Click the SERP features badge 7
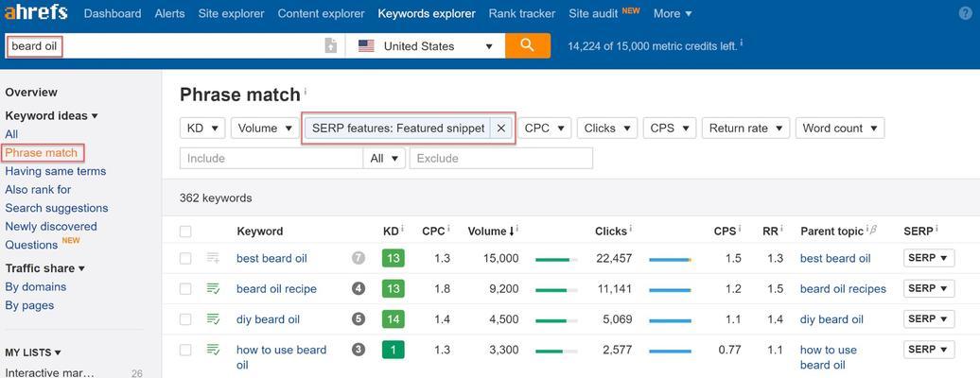The image size is (980, 378). (x=359, y=258)
